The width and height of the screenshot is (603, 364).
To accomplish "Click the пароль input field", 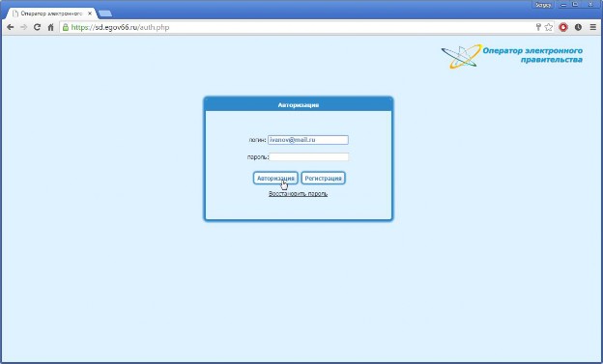I will pos(309,156).
